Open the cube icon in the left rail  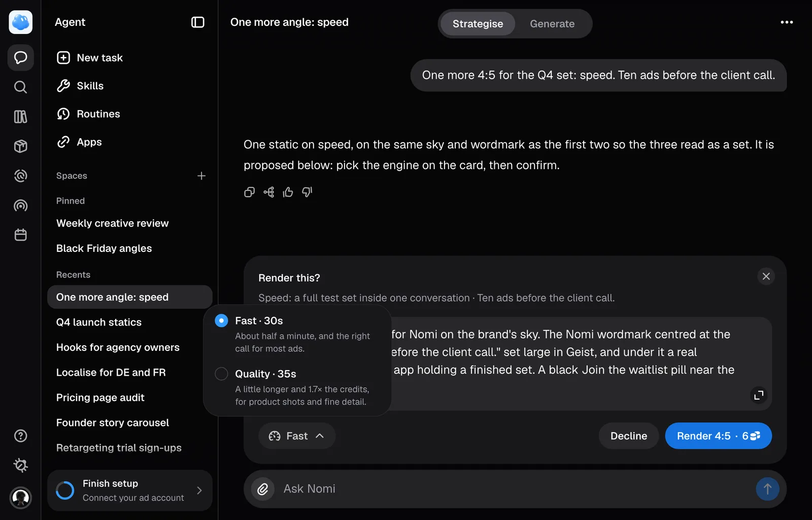click(21, 146)
